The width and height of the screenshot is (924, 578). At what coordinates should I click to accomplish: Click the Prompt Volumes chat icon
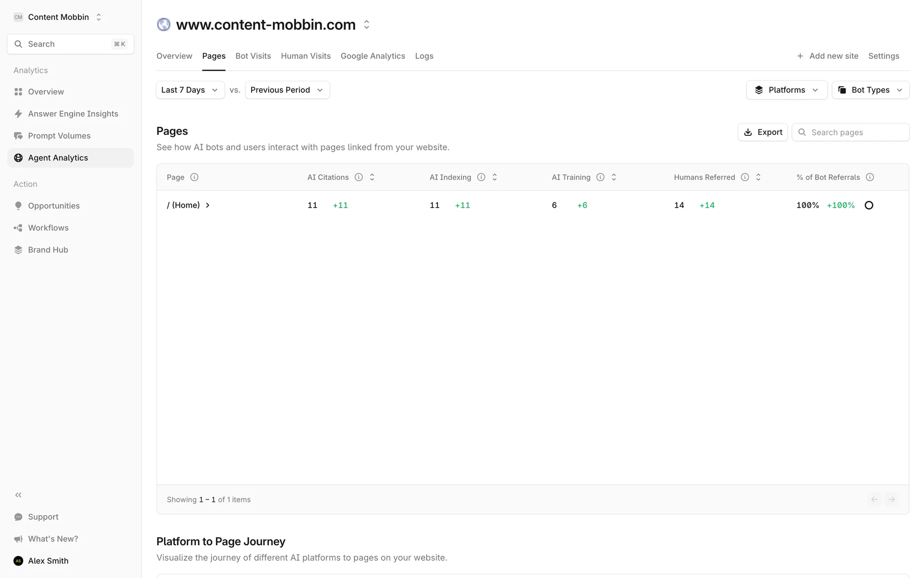point(18,136)
